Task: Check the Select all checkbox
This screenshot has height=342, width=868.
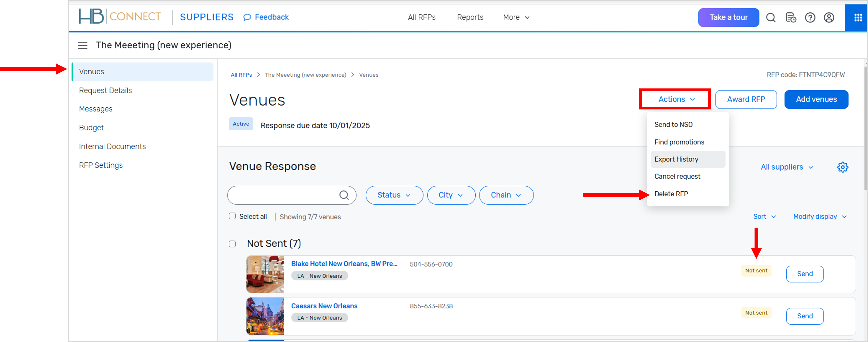Action: pyautogui.click(x=232, y=216)
